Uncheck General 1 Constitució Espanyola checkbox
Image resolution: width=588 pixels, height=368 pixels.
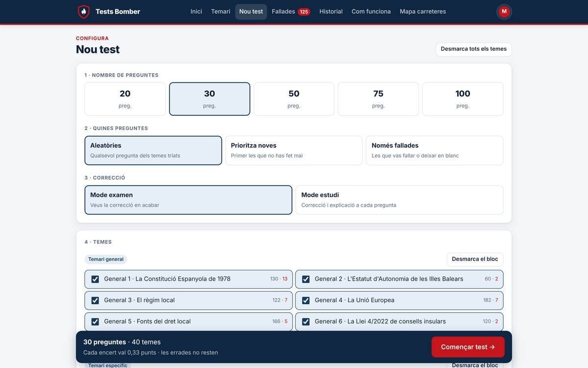point(95,279)
